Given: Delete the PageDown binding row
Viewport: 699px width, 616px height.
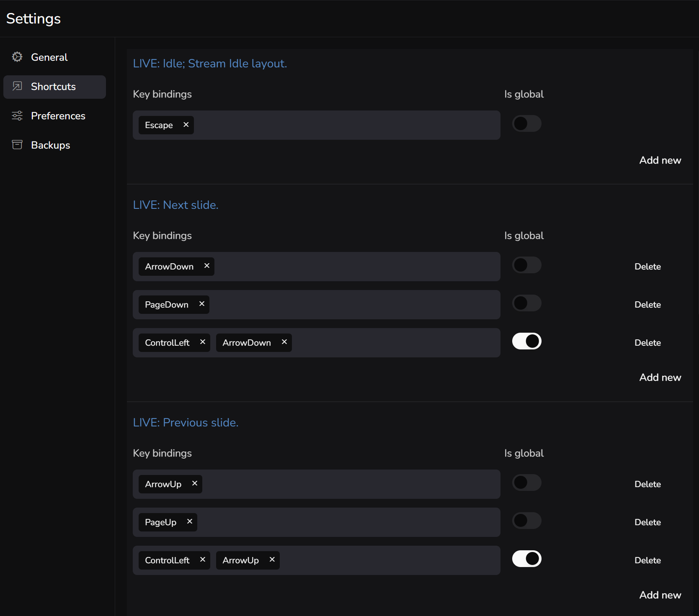Looking at the screenshot, I should [x=647, y=305].
